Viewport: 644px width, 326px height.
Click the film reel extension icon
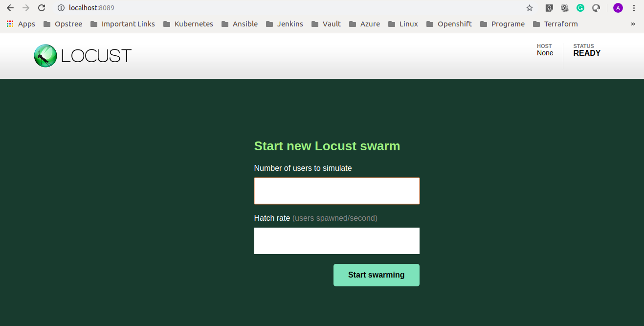(x=565, y=8)
